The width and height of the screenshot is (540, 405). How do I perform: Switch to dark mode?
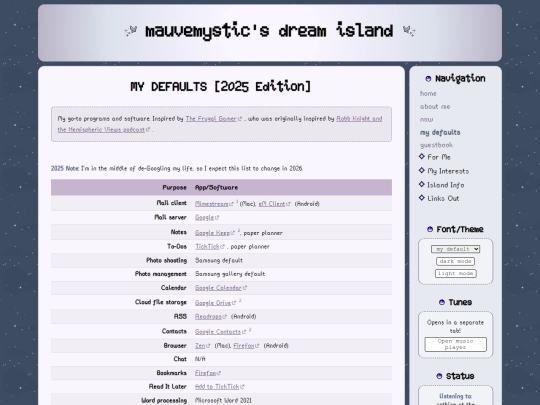tap(455, 261)
